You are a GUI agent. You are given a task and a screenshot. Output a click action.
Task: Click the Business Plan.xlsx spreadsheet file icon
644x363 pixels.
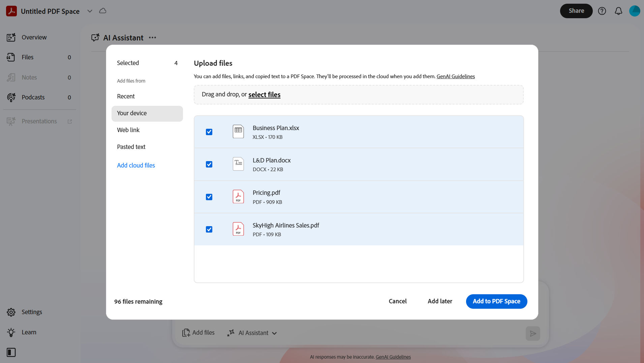tap(238, 131)
